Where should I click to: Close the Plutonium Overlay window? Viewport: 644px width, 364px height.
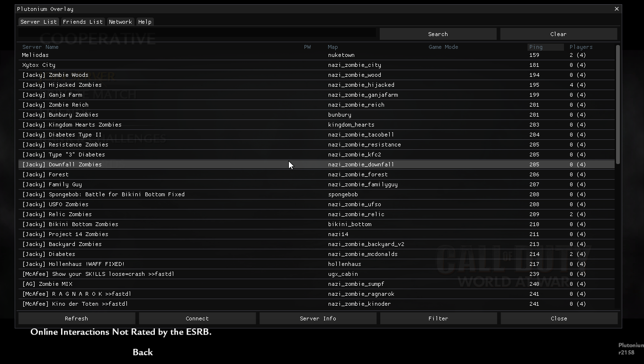tap(617, 9)
